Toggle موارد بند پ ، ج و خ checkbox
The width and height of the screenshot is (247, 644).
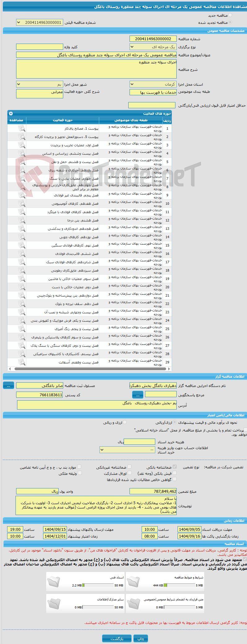[79, 467]
